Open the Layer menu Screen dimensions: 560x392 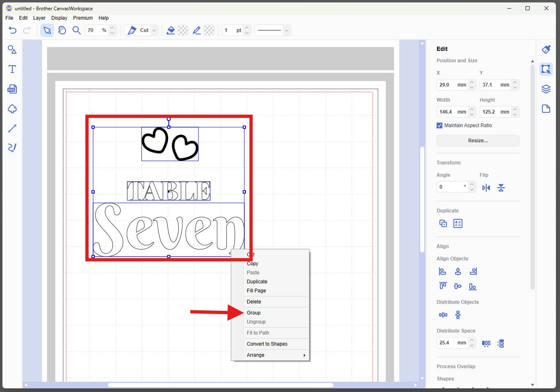click(x=39, y=18)
